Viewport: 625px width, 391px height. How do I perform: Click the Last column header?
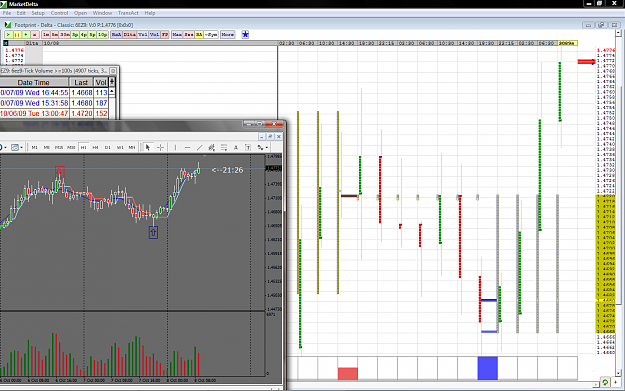click(x=81, y=83)
